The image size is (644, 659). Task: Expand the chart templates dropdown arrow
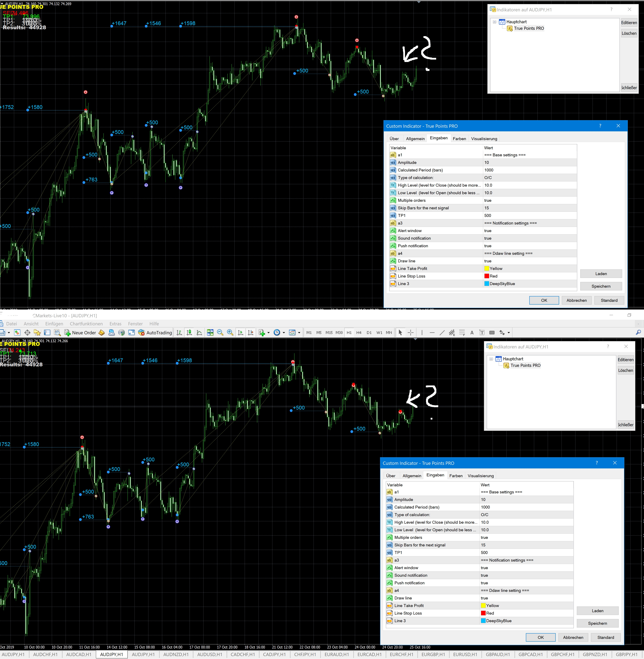tap(299, 333)
